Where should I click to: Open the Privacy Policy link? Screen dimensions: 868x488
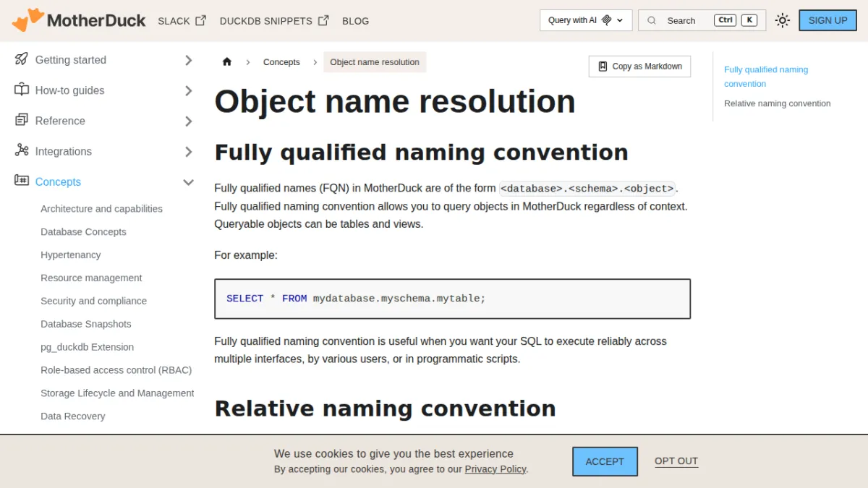pos(495,469)
